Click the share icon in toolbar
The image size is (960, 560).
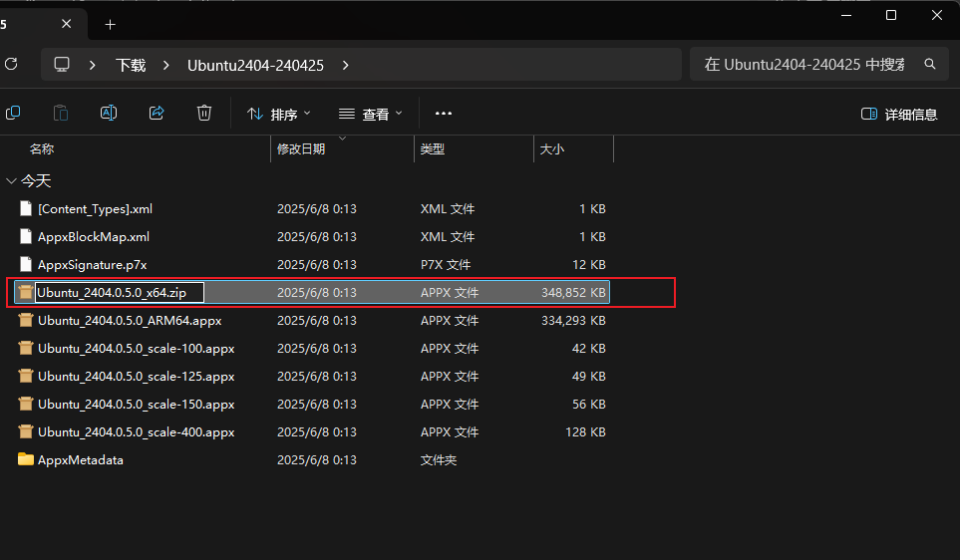(157, 113)
